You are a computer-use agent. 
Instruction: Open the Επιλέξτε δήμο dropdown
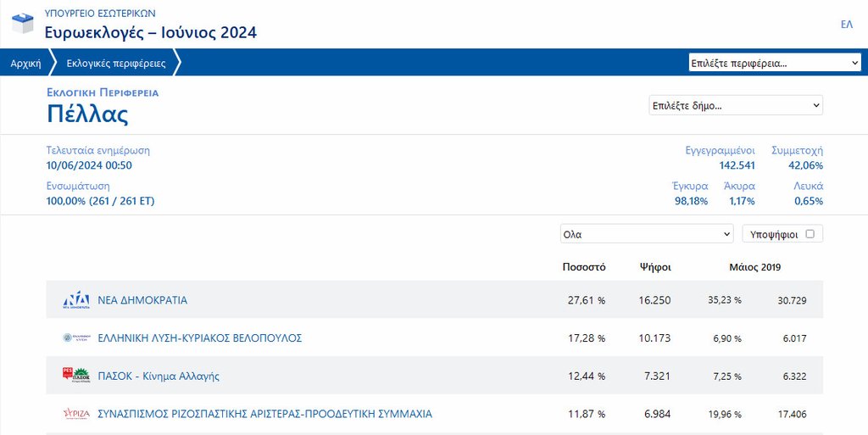(736, 106)
